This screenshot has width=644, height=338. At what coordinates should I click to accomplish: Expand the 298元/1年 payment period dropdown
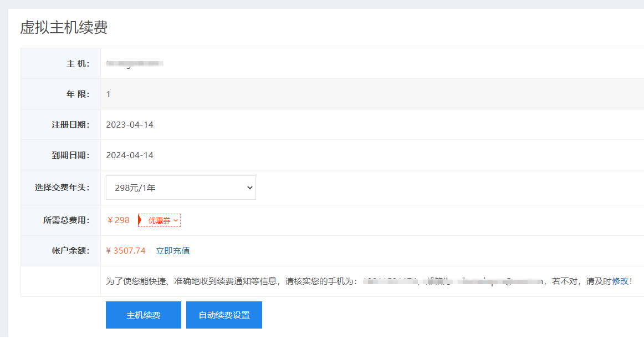(x=181, y=188)
